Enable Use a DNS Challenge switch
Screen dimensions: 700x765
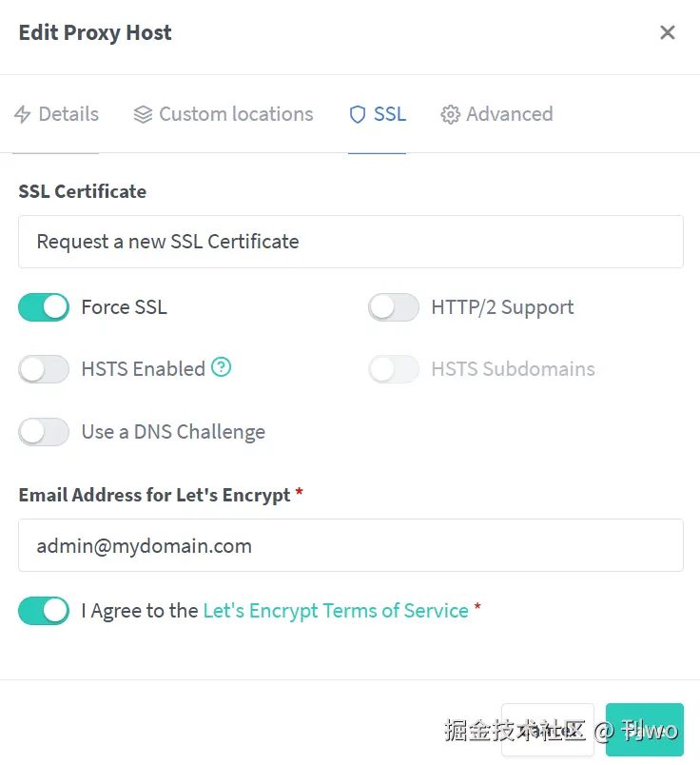pos(44,432)
